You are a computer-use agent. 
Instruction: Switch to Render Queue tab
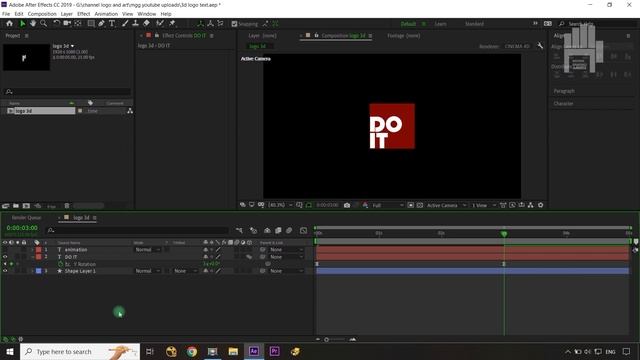pos(27,218)
